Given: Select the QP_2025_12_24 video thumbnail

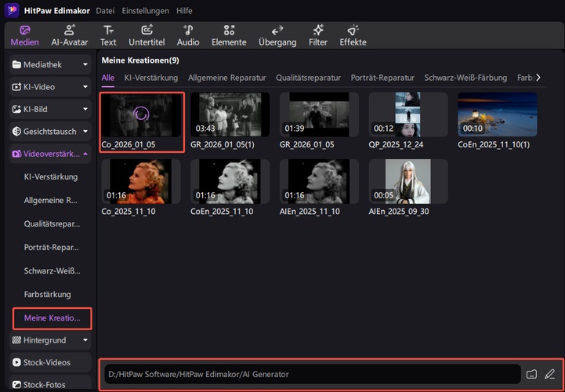Looking at the screenshot, I should click(x=408, y=114).
